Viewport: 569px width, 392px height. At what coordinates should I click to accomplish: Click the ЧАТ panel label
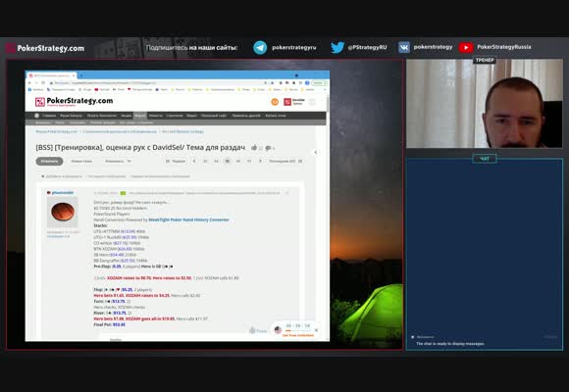tap(485, 159)
